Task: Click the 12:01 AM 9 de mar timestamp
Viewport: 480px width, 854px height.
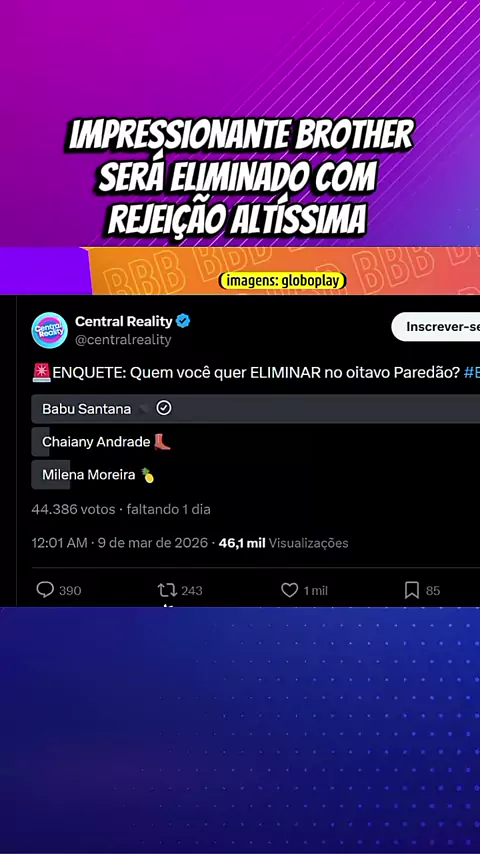Action: click(x=119, y=543)
